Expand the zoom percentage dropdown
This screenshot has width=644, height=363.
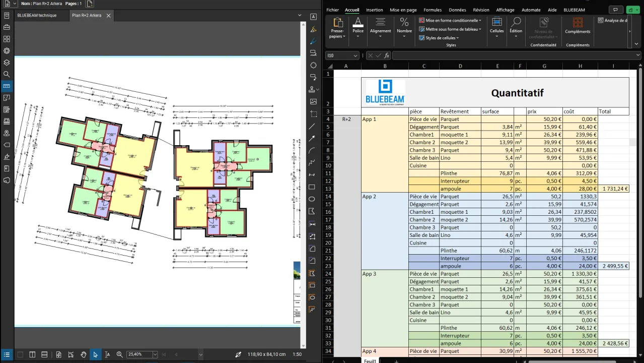click(155, 354)
